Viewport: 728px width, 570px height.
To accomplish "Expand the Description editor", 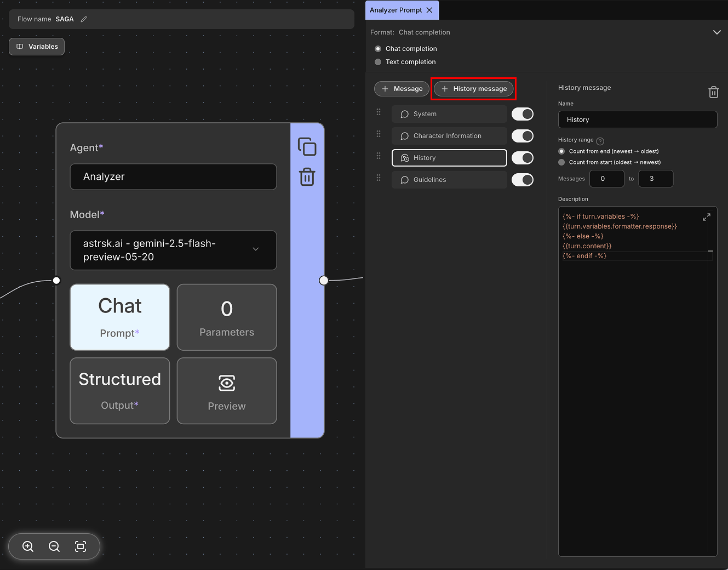I will pos(707,217).
